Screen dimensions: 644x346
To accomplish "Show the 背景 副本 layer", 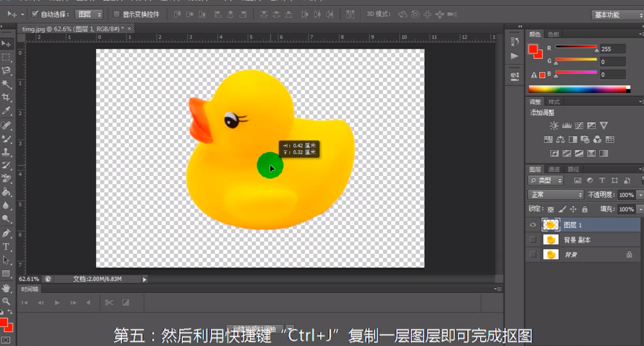I will pyautogui.click(x=533, y=240).
